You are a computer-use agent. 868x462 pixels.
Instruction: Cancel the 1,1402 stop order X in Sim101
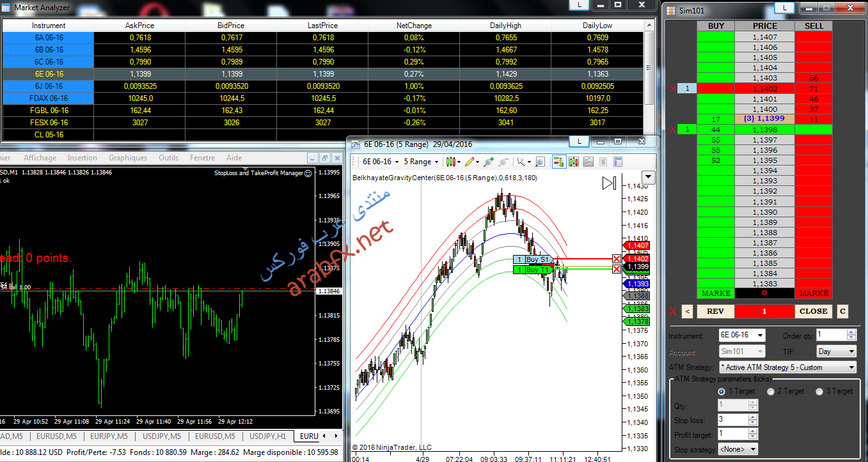coord(672,89)
